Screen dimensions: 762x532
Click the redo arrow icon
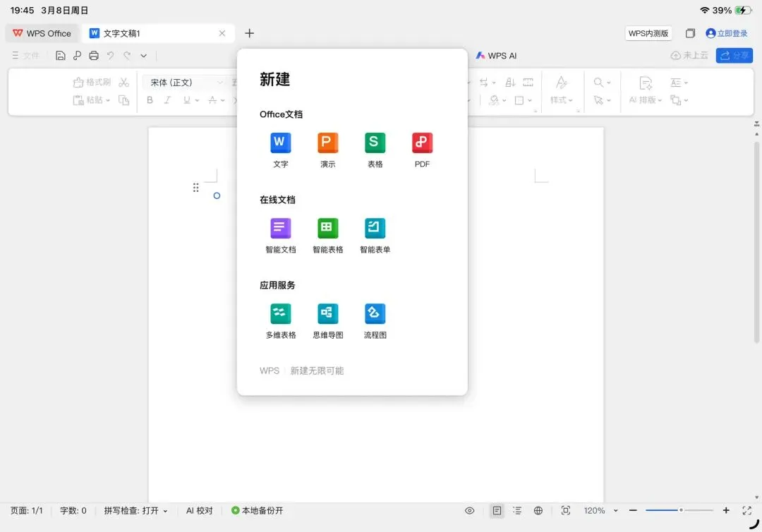(x=127, y=55)
